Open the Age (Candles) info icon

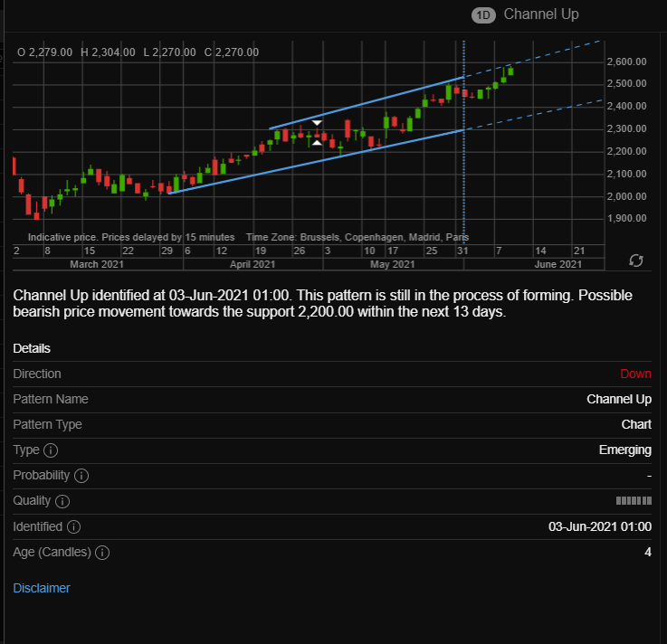[x=102, y=553]
